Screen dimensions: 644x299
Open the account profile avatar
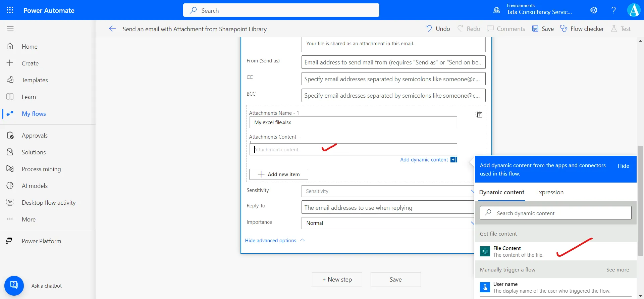click(634, 10)
